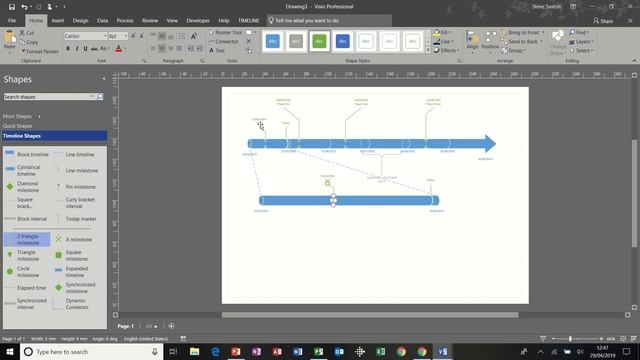Click the Search shapes input field
The image size is (640, 360).
pyautogui.click(x=48, y=97)
